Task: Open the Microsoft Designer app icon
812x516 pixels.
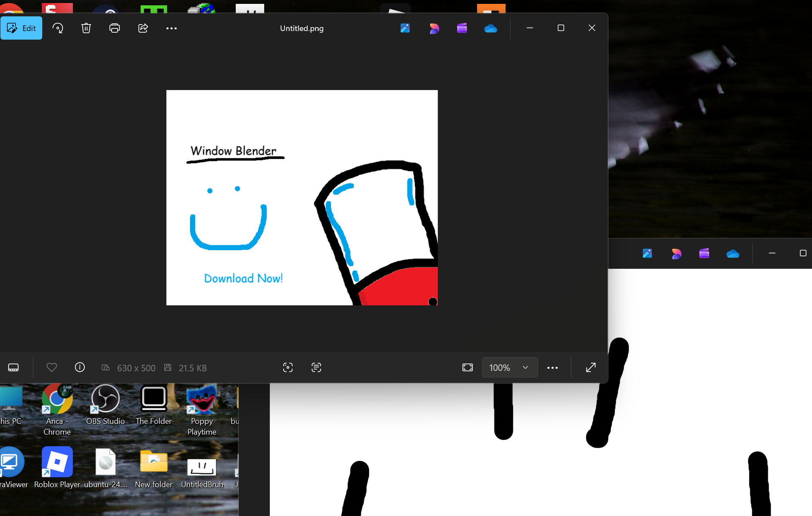Action: (x=434, y=28)
